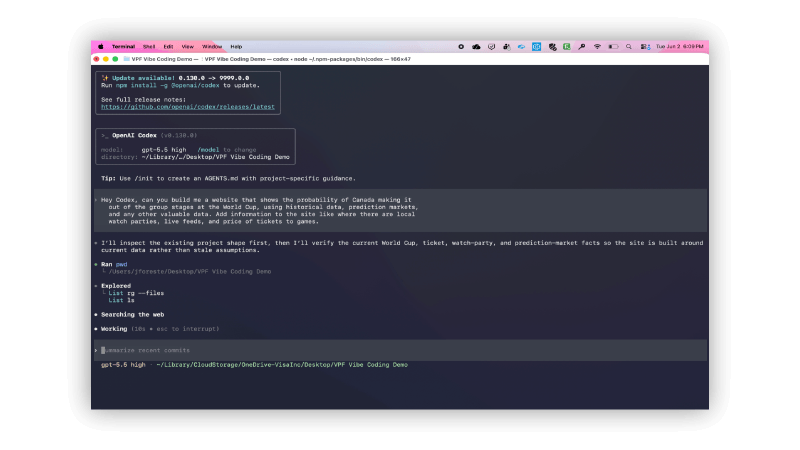The height and width of the screenshot is (450, 800).
Task: Open the codex releases/latest GitHub link
Action: point(188,107)
